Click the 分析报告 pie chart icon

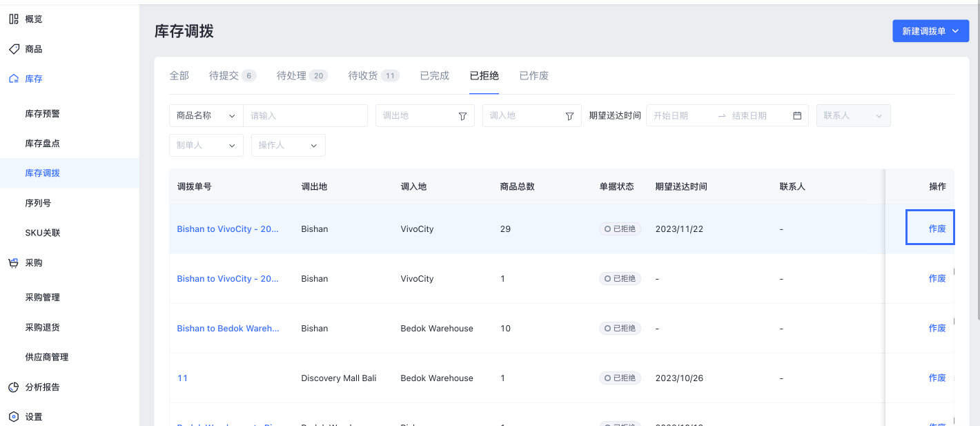[14, 387]
